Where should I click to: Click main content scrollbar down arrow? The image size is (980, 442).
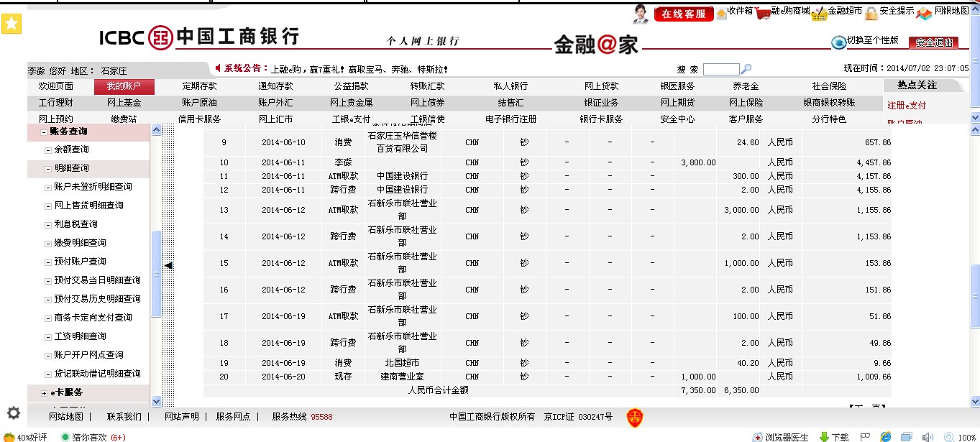click(975, 401)
